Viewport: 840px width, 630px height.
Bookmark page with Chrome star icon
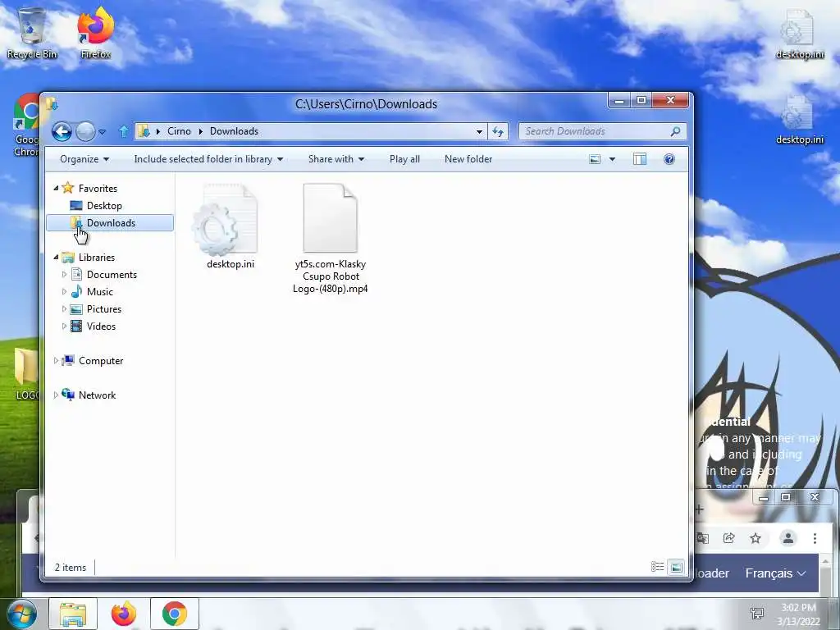pos(756,538)
